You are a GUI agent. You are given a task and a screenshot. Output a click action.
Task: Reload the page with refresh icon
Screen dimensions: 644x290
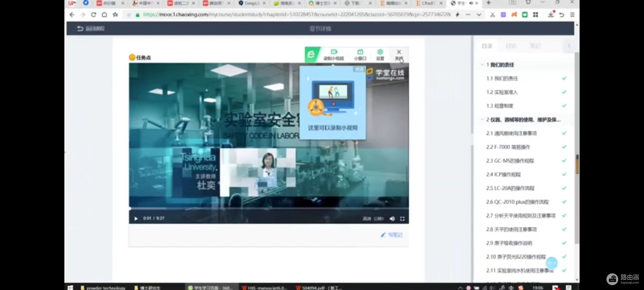tap(93, 15)
